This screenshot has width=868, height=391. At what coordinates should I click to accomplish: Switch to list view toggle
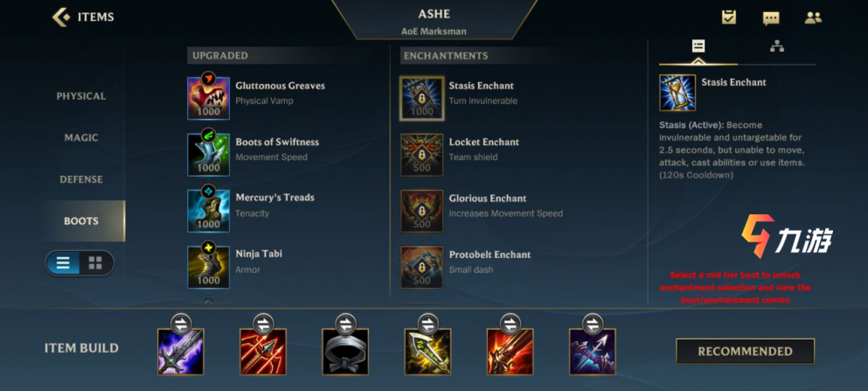[x=63, y=263]
